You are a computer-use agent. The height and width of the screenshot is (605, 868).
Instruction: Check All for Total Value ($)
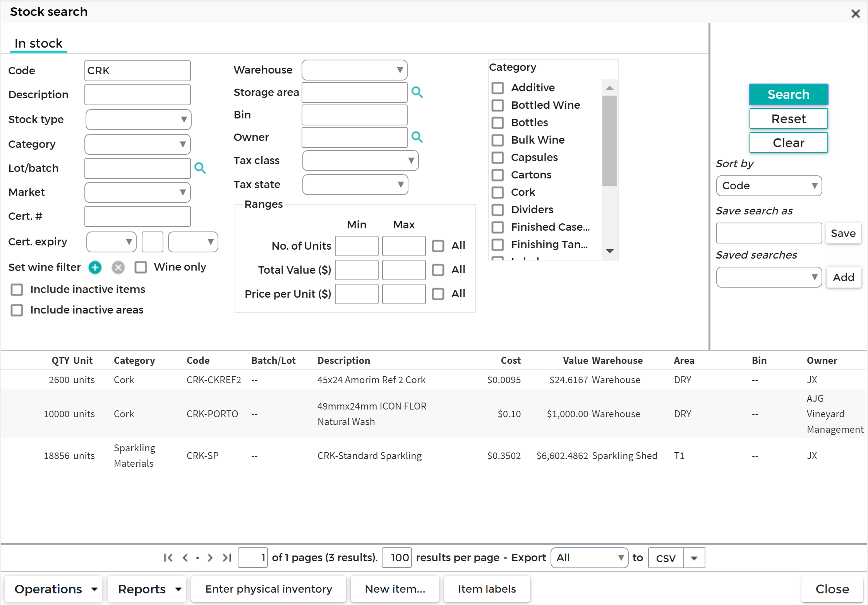click(438, 270)
